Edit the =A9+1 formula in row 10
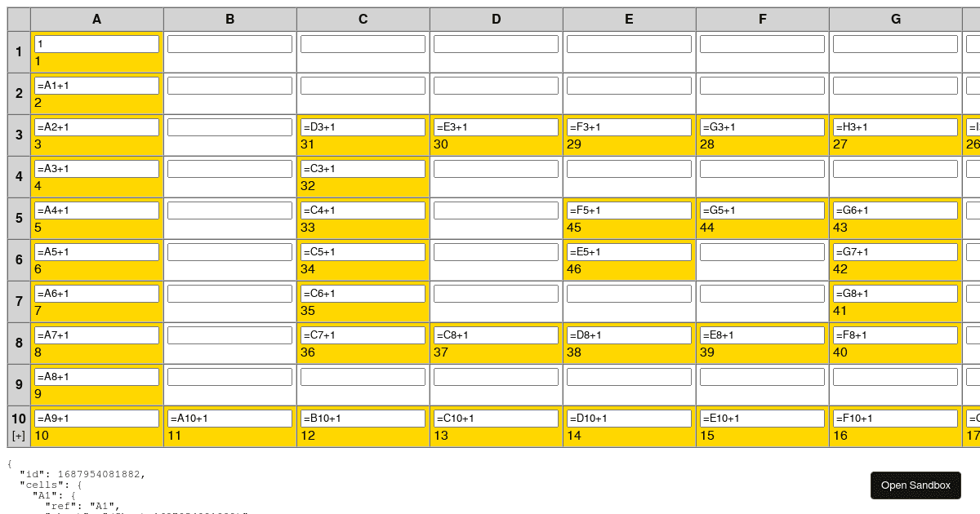The image size is (980, 514). tap(96, 418)
